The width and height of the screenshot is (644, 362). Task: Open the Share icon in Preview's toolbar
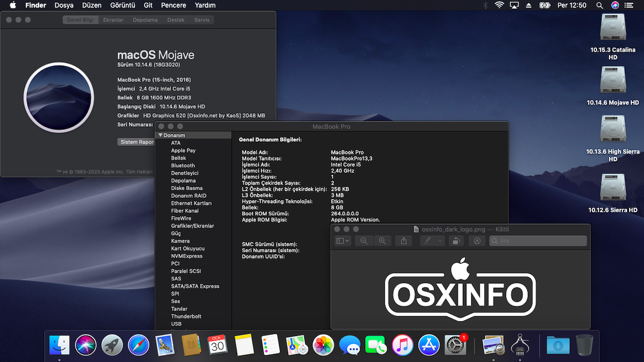[x=403, y=240]
